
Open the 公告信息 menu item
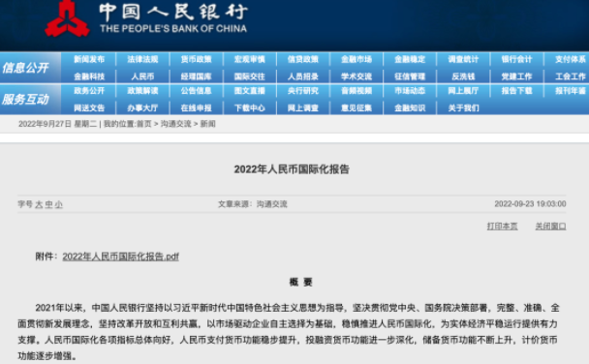pos(196,91)
